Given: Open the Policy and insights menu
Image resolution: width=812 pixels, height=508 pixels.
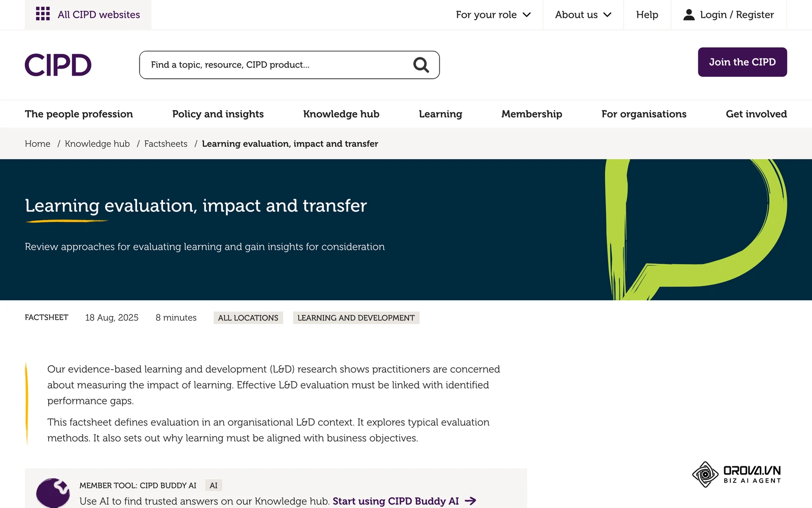Looking at the screenshot, I should coord(218,114).
